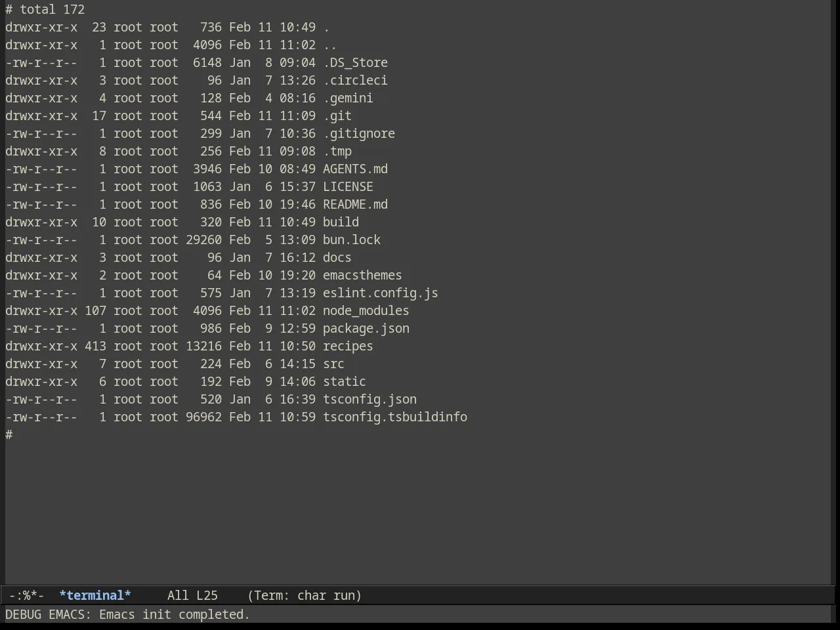The image size is (840, 630).
Task: Click the *terminal* buffer name in mode line
Action: point(95,595)
